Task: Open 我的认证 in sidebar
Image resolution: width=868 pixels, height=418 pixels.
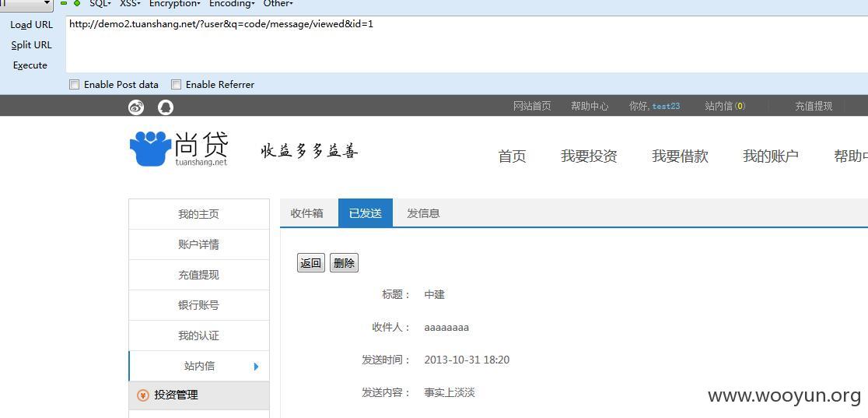Action: 199,336
